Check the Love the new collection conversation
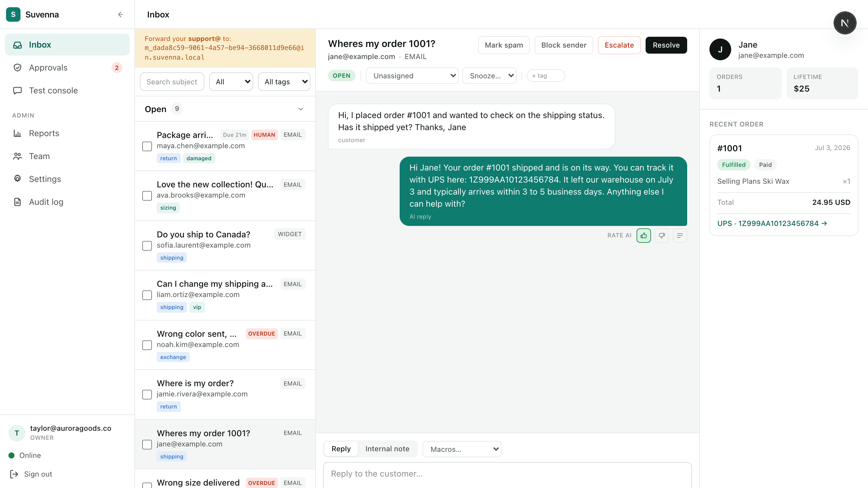Image resolution: width=868 pixels, height=488 pixels. [147, 196]
